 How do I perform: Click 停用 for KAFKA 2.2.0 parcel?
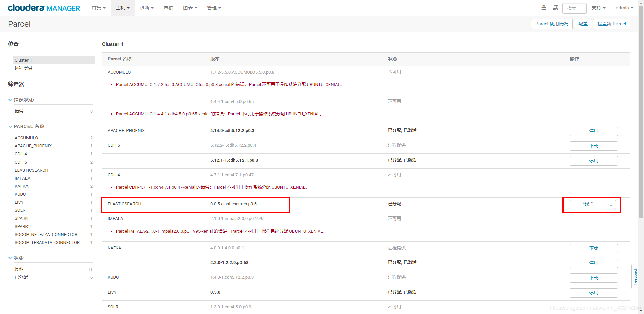(x=593, y=263)
